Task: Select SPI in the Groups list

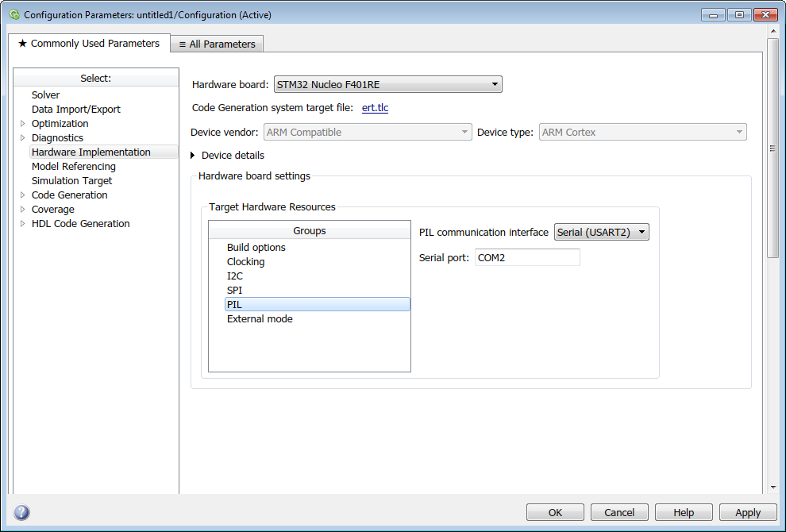Action: 234,290
